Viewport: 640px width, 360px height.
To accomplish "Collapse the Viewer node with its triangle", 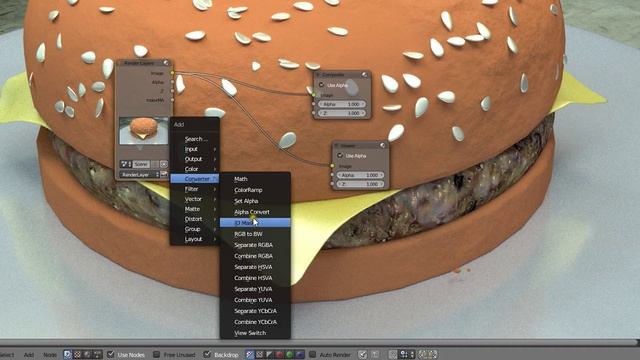I will pyautogui.click(x=336, y=145).
